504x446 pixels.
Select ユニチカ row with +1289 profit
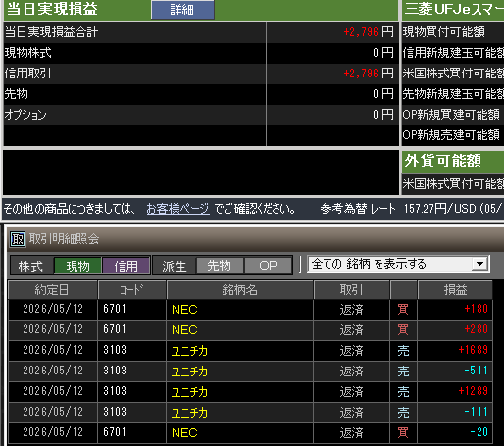250,391
